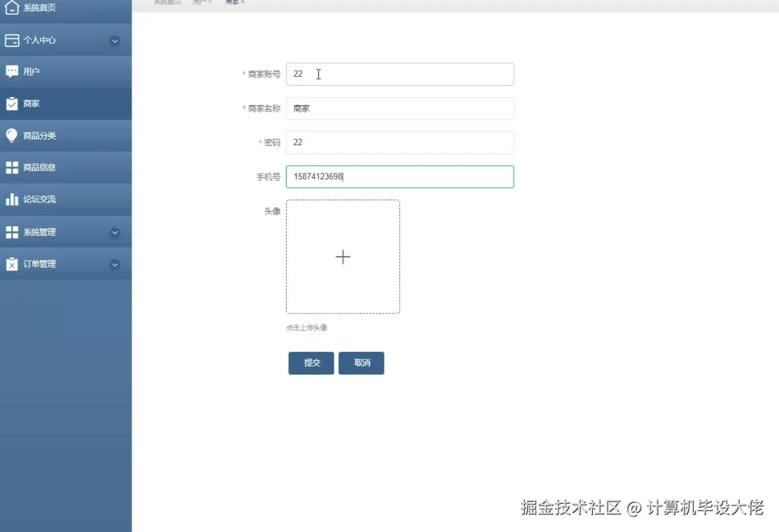Switch to the 系统首页 tab
Image resolution: width=779 pixels, height=532 pixels.
coord(167,2)
